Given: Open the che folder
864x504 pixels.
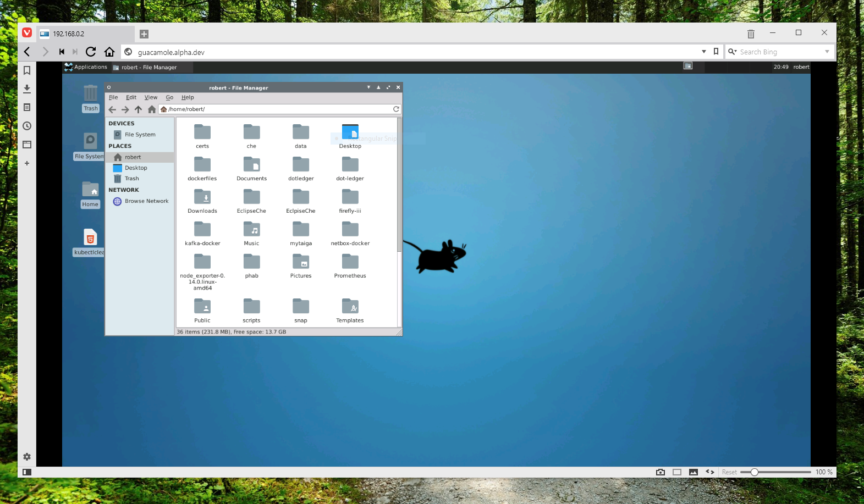Looking at the screenshot, I should point(251,136).
